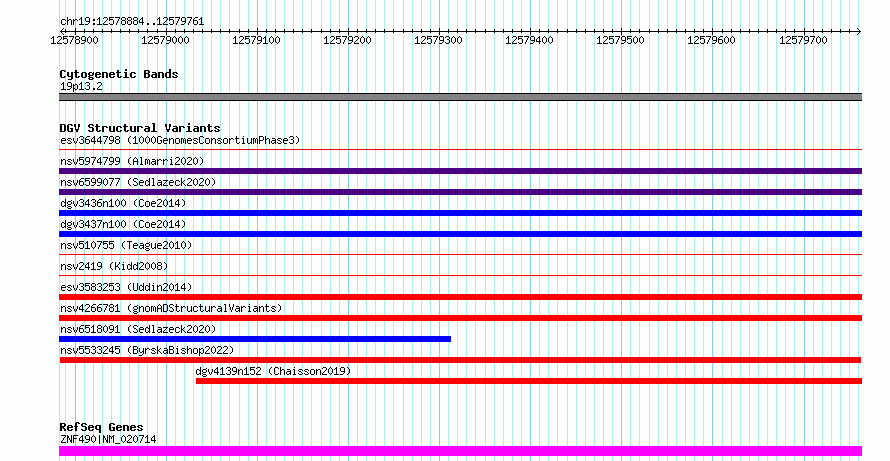Viewport: 890px width, 461px height.
Task: Open nsv4266781 (gnomADStructuralVariants) label
Action: click(x=171, y=308)
